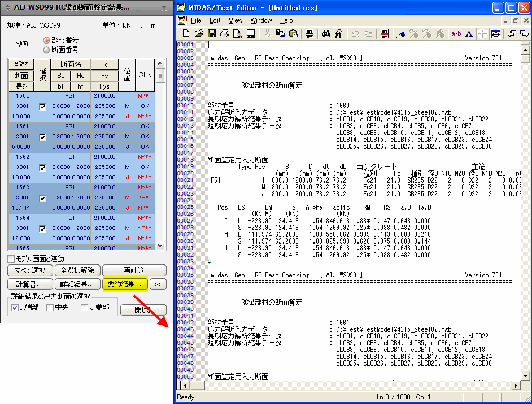The width and height of the screenshot is (532, 404).
Task: Click the text editor horizontal scroll-right arrow
Action: point(516,385)
